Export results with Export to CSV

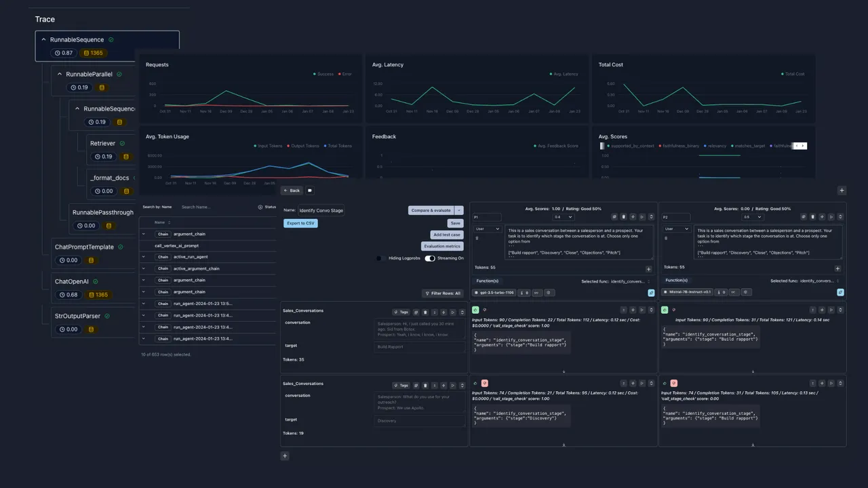[300, 223]
